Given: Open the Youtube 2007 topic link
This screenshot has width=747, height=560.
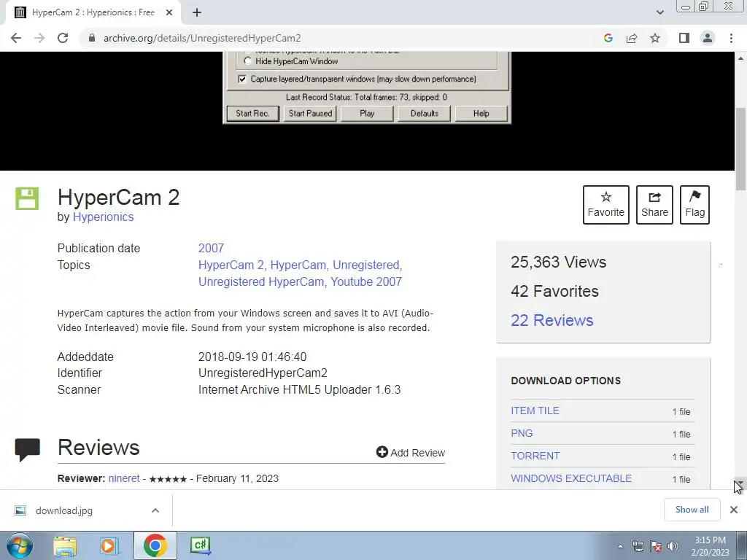Looking at the screenshot, I should pos(366,281).
